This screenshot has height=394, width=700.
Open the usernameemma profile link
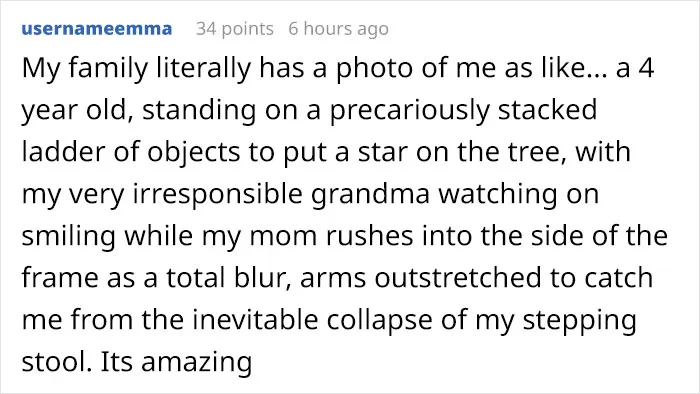point(97,29)
